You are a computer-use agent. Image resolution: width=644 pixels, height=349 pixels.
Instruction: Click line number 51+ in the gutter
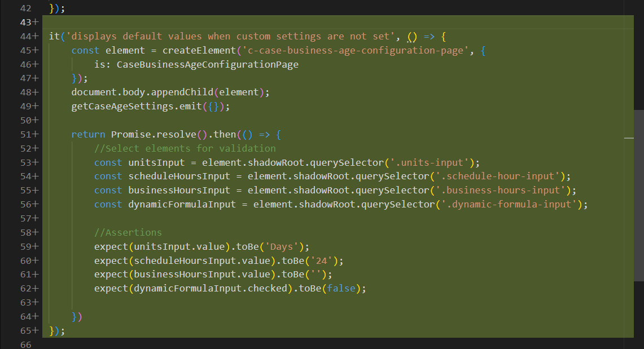tap(29, 135)
